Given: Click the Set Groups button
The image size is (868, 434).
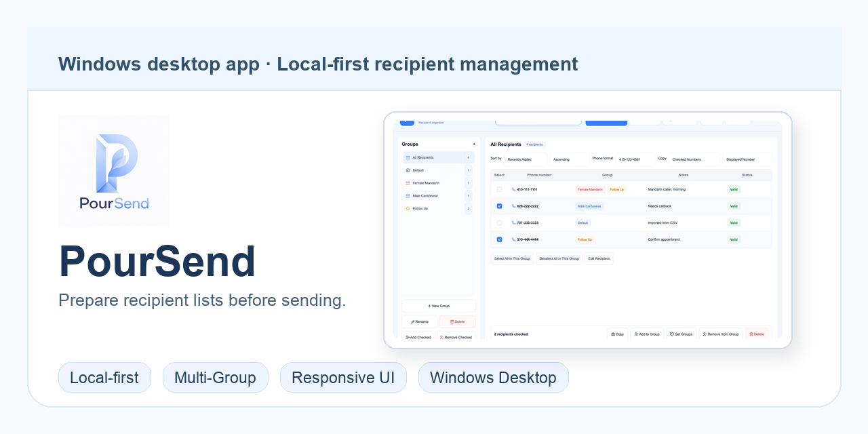Looking at the screenshot, I should [682, 334].
